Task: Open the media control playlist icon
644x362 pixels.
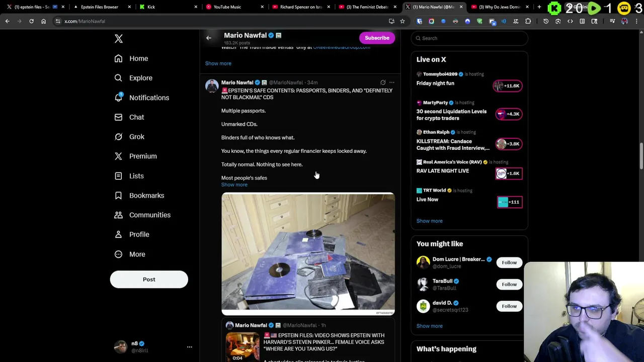Action: (612, 21)
